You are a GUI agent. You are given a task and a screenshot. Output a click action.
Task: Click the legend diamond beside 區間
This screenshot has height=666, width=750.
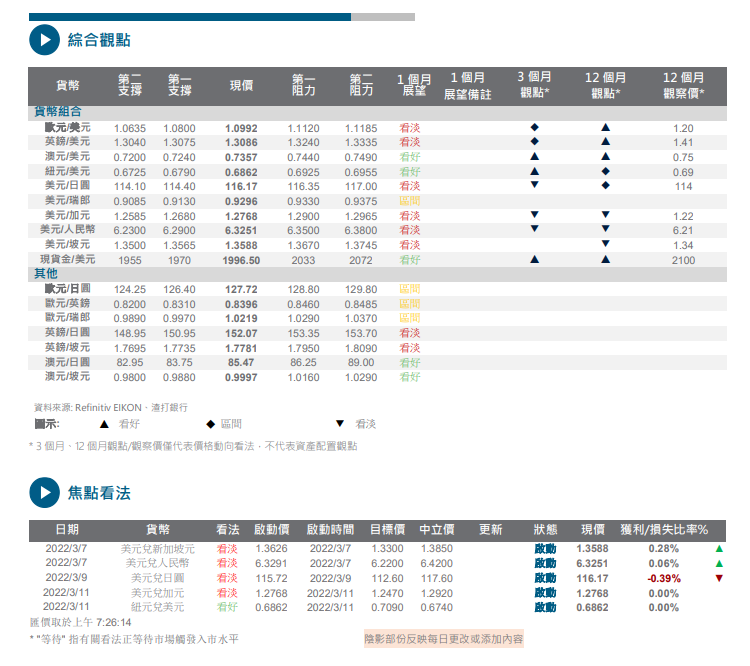pyautogui.click(x=210, y=424)
